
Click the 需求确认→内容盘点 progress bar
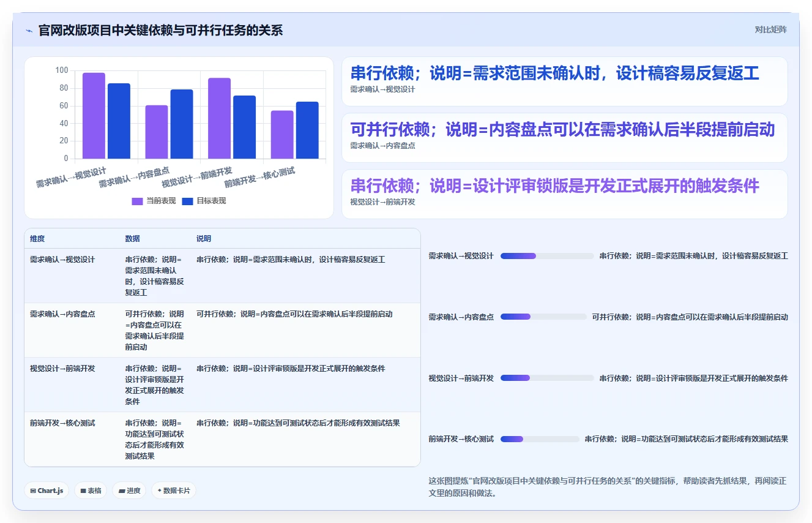coord(543,317)
